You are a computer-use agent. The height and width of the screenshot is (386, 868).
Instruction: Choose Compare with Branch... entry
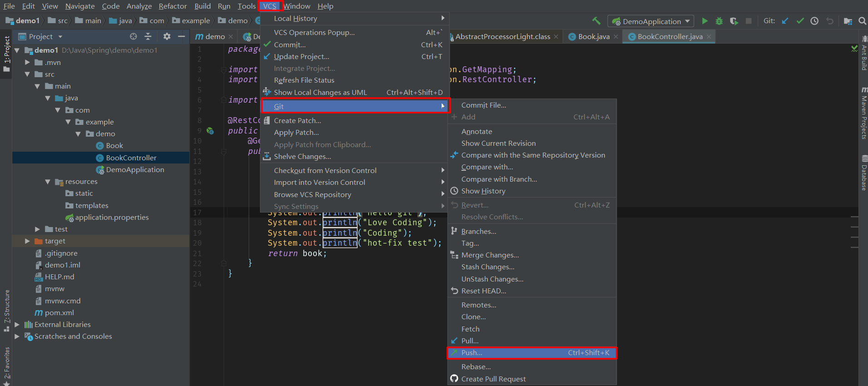tap(532, 179)
